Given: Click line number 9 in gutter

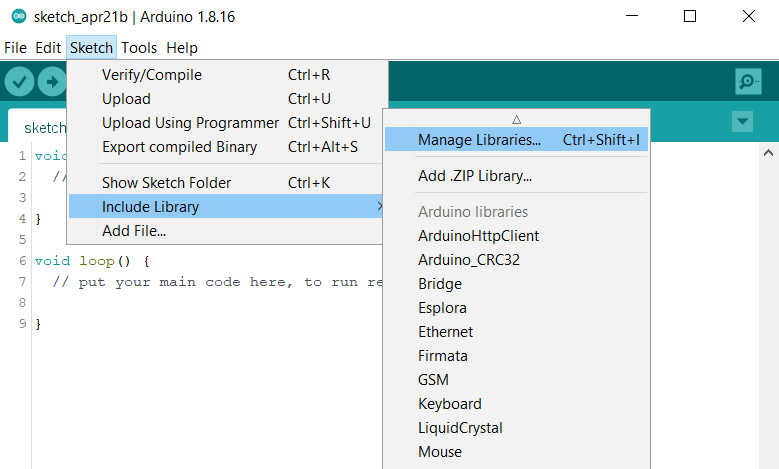Looking at the screenshot, I should 22,324.
